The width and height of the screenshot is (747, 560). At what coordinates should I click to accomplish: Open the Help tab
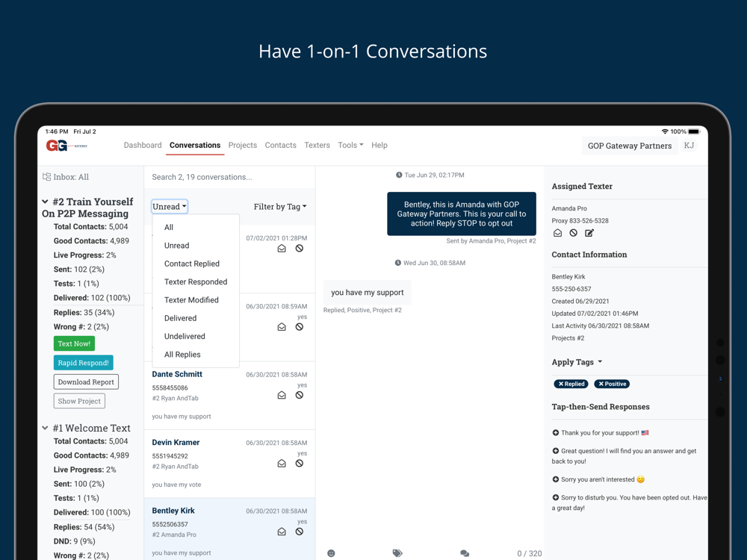pyautogui.click(x=379, y=146)
